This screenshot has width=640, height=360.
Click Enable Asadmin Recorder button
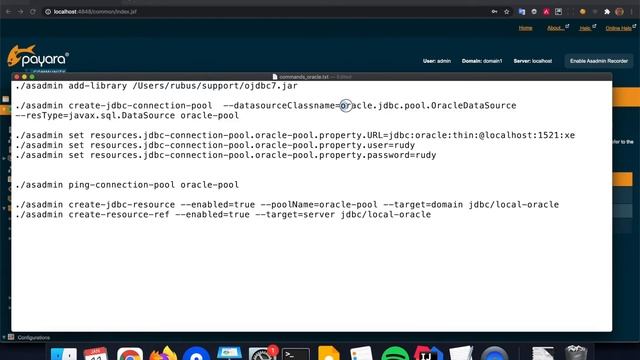599,61
